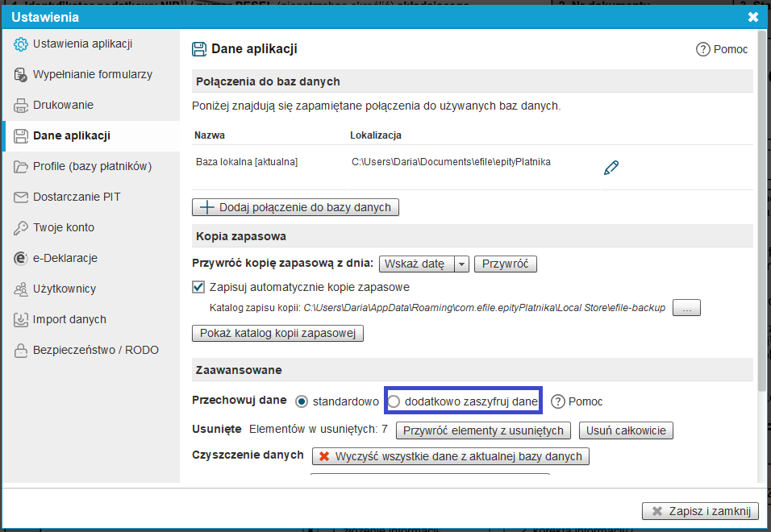Choose dodatkowo zaszyfruj dane radio button
The height and width of the screenshot is (532, 771).
coord(394,401)
